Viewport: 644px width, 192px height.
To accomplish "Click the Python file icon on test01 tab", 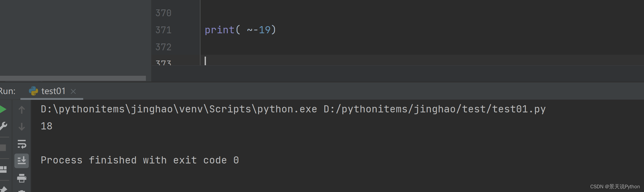I will [x=33, y=91].
